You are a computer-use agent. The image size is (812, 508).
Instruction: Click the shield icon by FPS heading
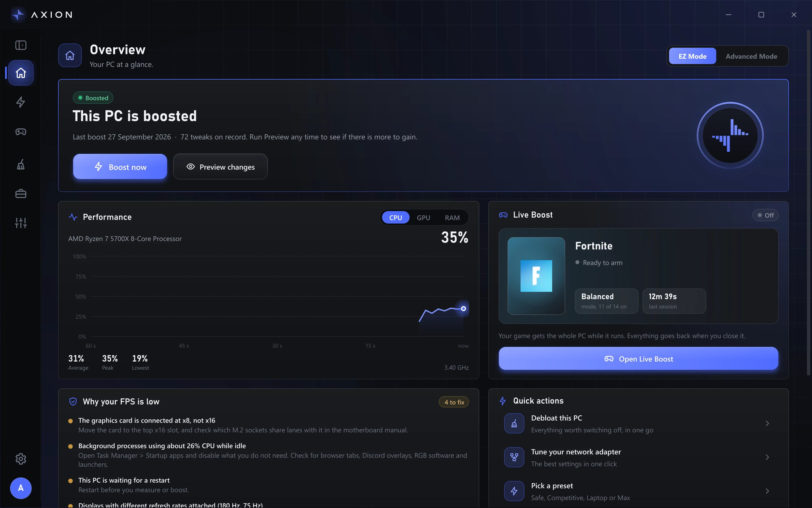tap(73, 402)
